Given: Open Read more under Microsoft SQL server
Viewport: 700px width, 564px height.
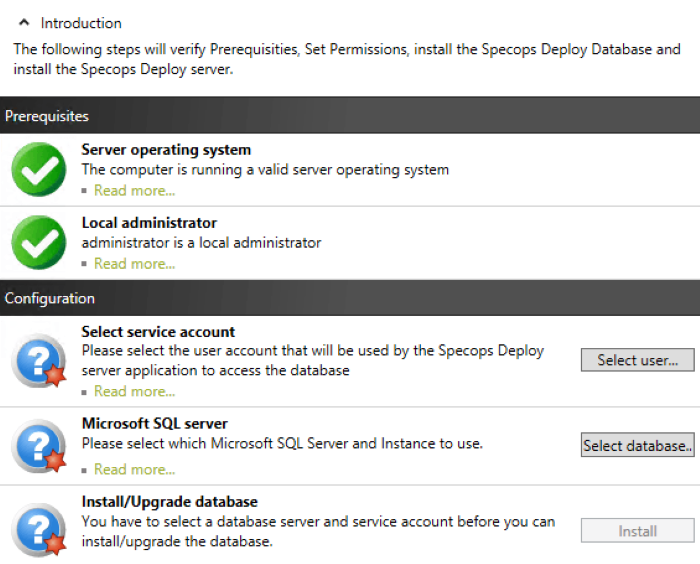Looking at the screenshot, I should pos(134,470).
